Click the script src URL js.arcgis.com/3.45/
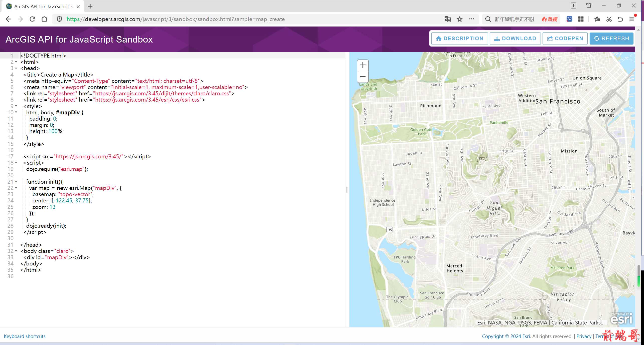644x345 pixels. 88,156
